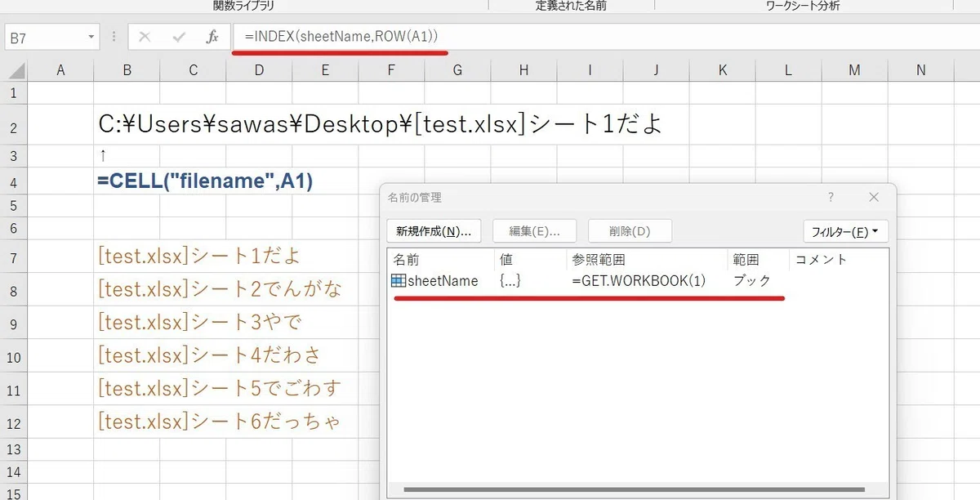The height and width of the screenshot is (500, 980).
Task: Select column D header
Action: tap(259, 70)
